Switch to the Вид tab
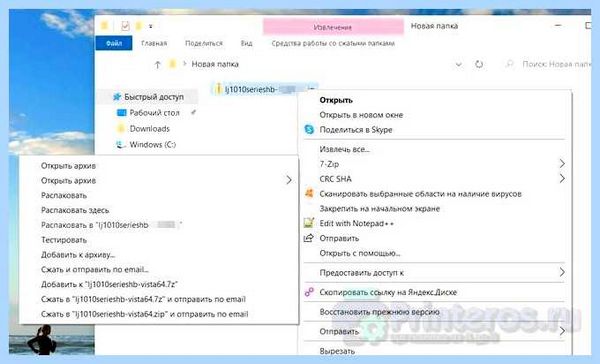Image resolution: width=600 pixels, height=364 pixels. [246, 43]
